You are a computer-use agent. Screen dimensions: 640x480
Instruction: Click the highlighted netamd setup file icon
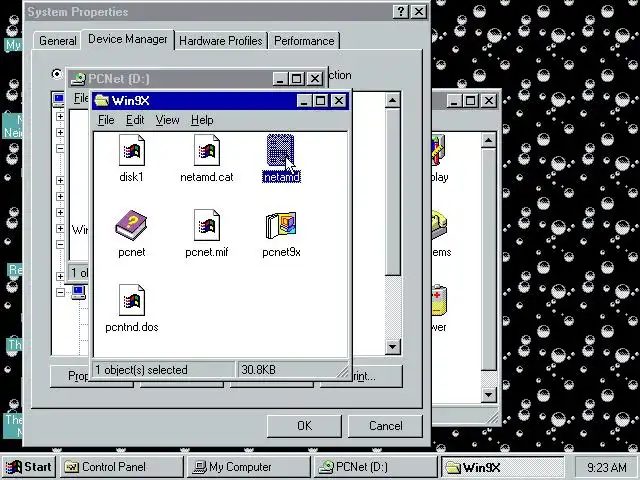coord(281,150)
